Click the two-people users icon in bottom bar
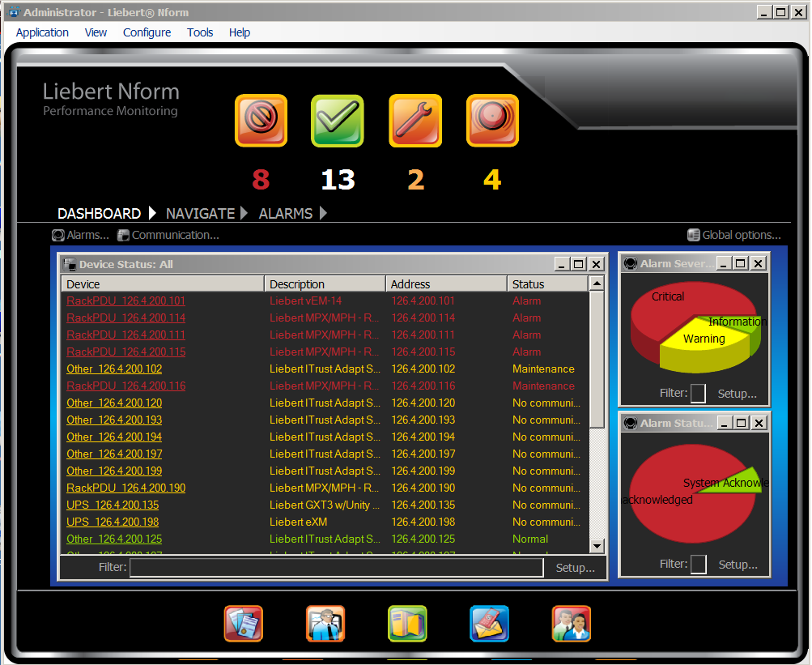Image resolution: width=812 pixels, height=665 pixels. pyautogui.click(x=572, y=624)
